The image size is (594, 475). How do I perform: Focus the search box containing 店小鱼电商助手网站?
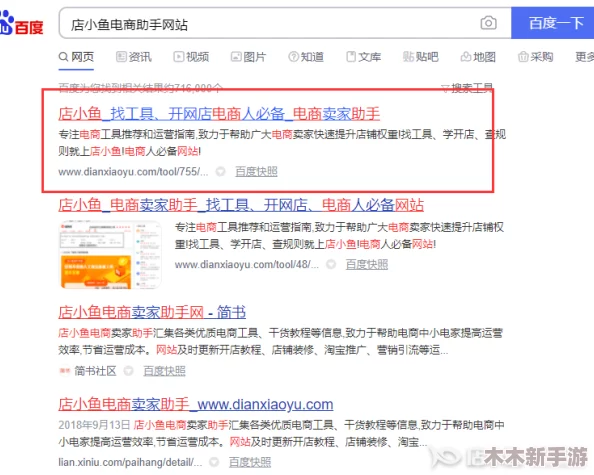[x=285, y=23]
